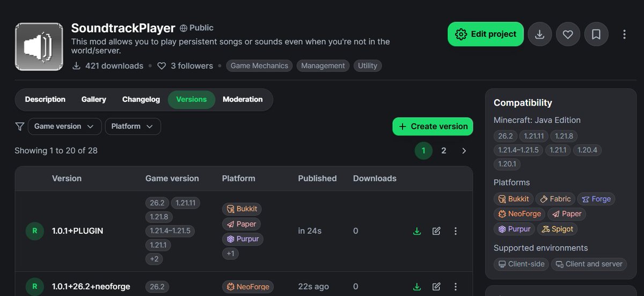Click the Paper tag in Compatibility platforms

coord(567,214)
